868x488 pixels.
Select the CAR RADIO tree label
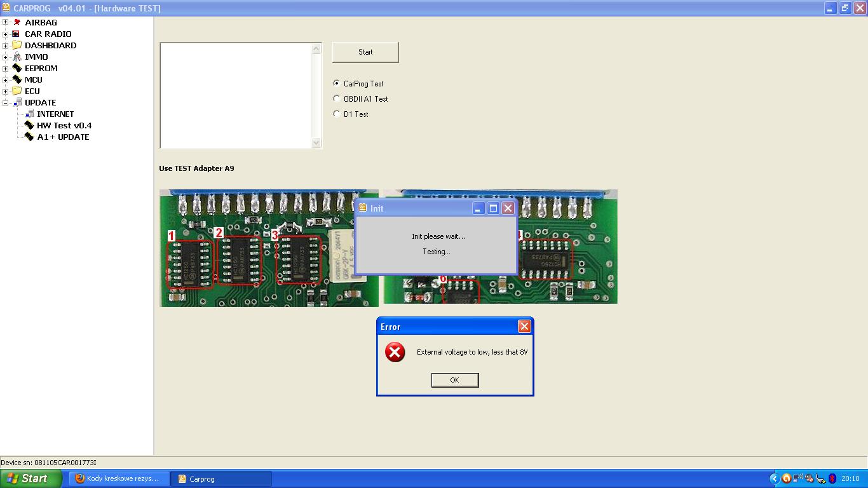click(48, 34)
